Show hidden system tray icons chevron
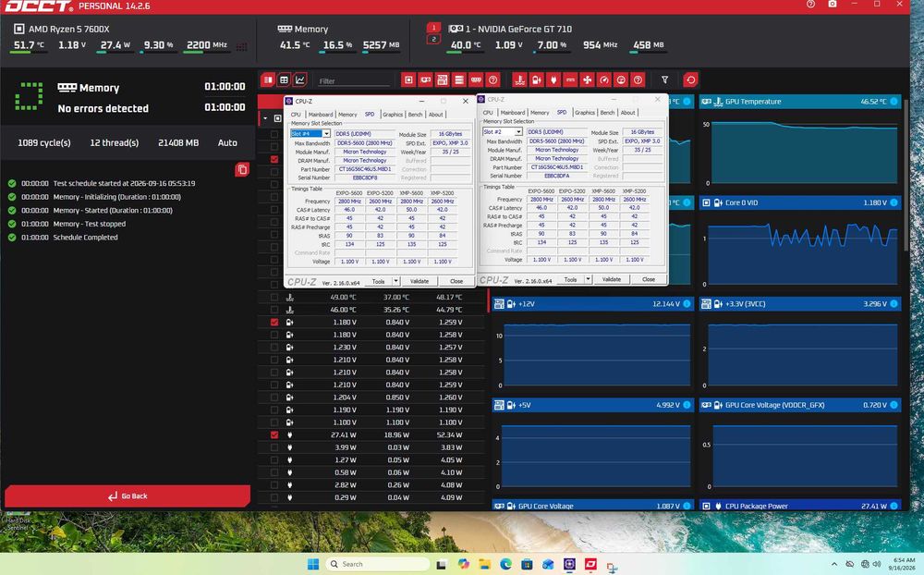Screen dimensions: 924x575 pos(833,565)
